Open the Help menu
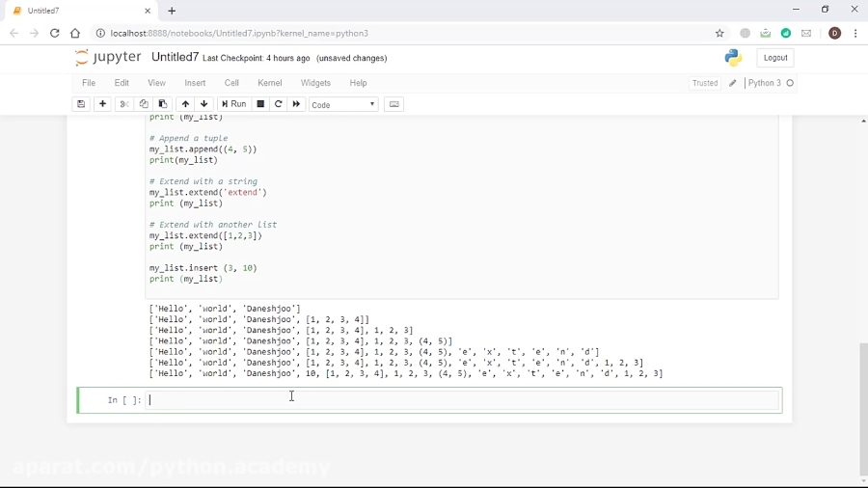This screenshot has width=868, height=488. click(x=358, y=83)
